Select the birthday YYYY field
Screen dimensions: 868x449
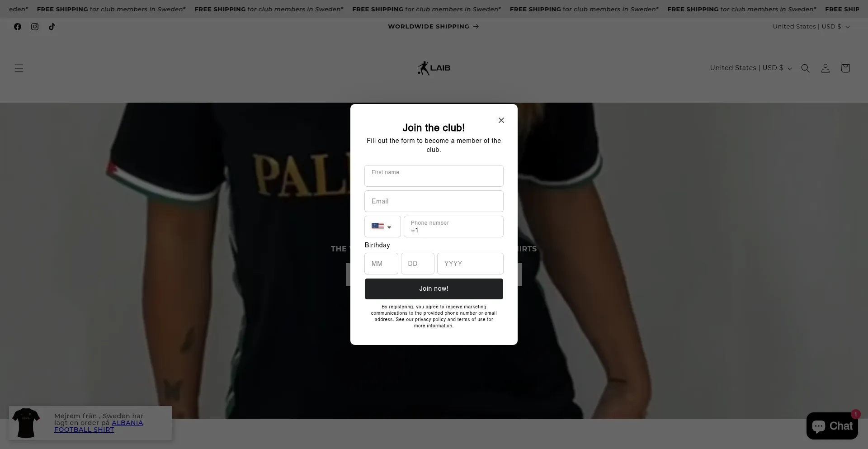coord(470,264)
